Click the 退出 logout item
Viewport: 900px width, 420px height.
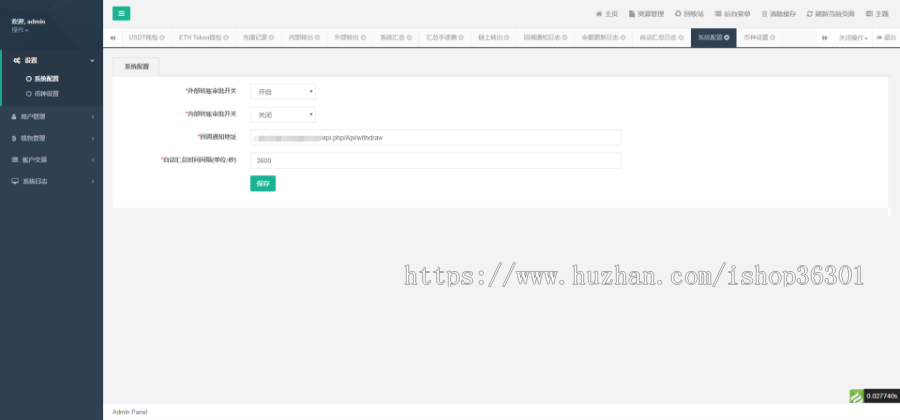pyautogui.click(x=886, y=37)
